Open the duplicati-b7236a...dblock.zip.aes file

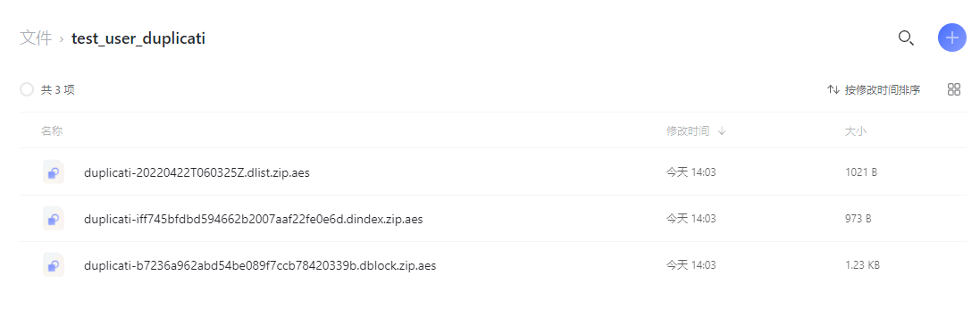point(260,265)
